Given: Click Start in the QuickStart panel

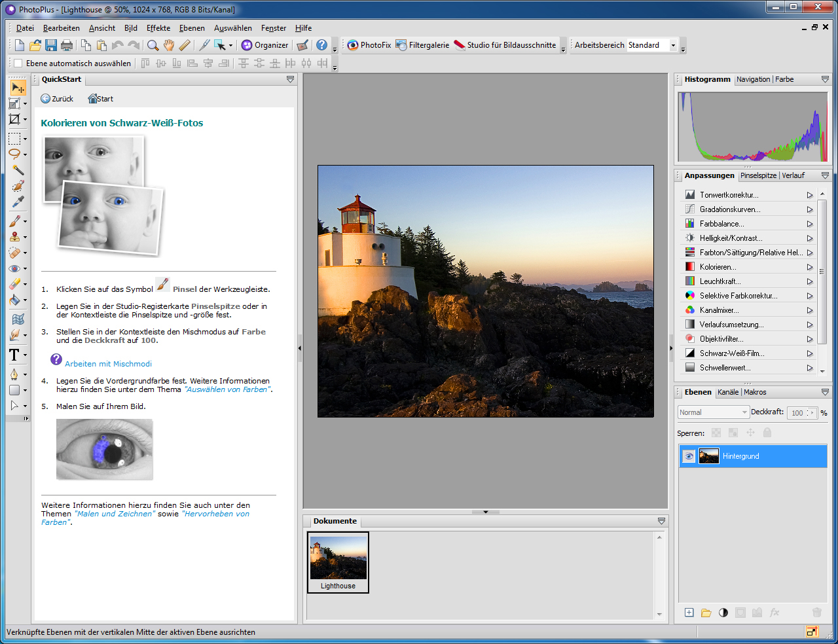Looking at the screenshot, I should 101,99.
